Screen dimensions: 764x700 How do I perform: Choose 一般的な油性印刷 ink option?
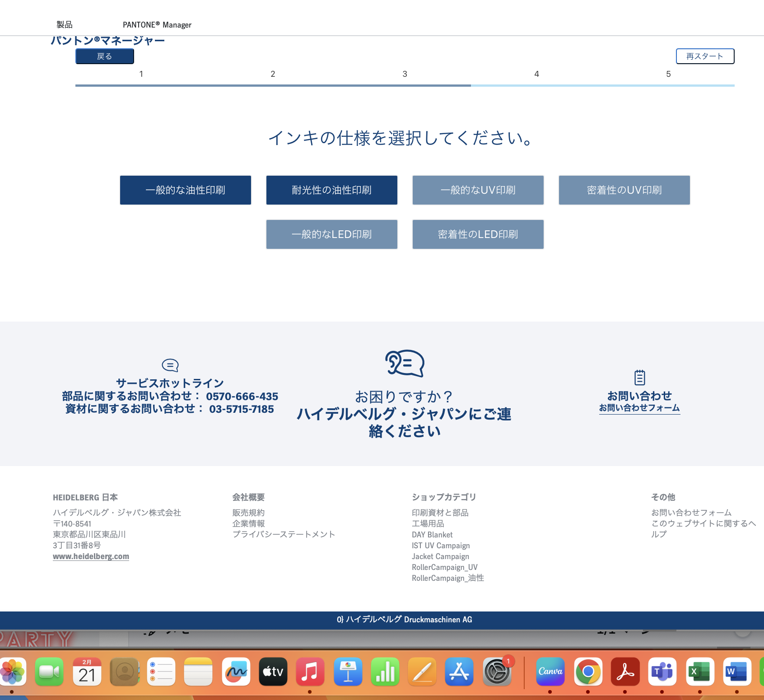pos(186,190)
